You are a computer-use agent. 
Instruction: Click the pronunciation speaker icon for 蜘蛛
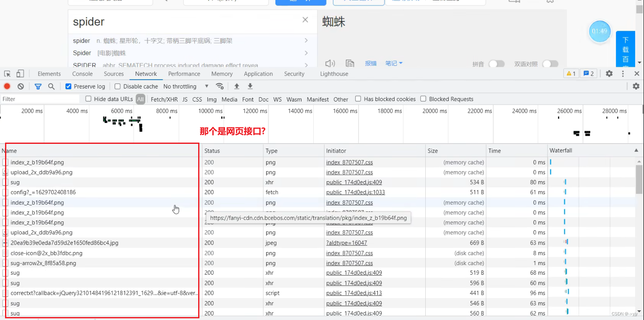pos(330,63)
